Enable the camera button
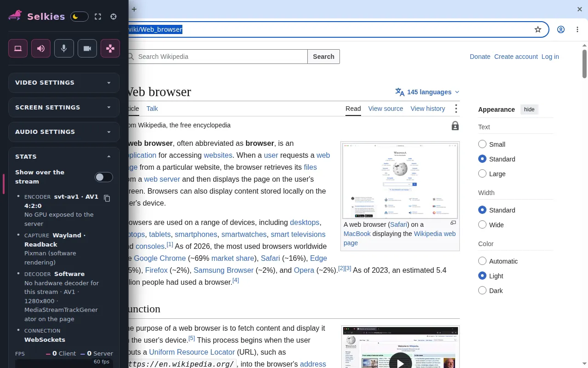This screenshot has width=588, height=368. pyautogui.click(x=87, y=48)
